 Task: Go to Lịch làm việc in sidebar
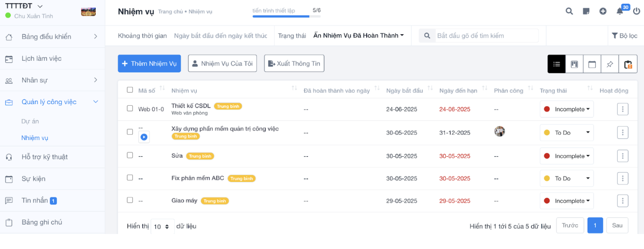click(x=41, y=58)
